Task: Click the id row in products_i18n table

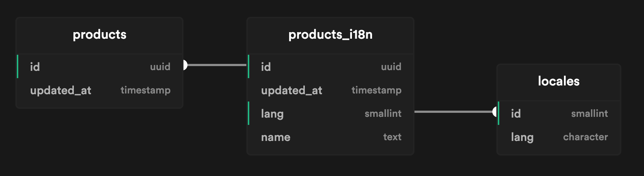Action: point(330,66)
